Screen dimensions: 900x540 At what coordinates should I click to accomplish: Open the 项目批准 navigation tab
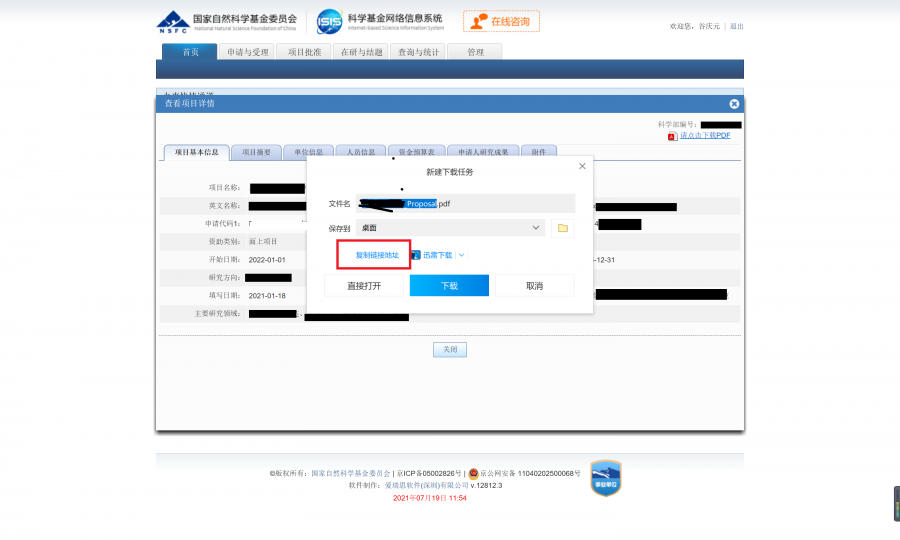click(304, 52)
